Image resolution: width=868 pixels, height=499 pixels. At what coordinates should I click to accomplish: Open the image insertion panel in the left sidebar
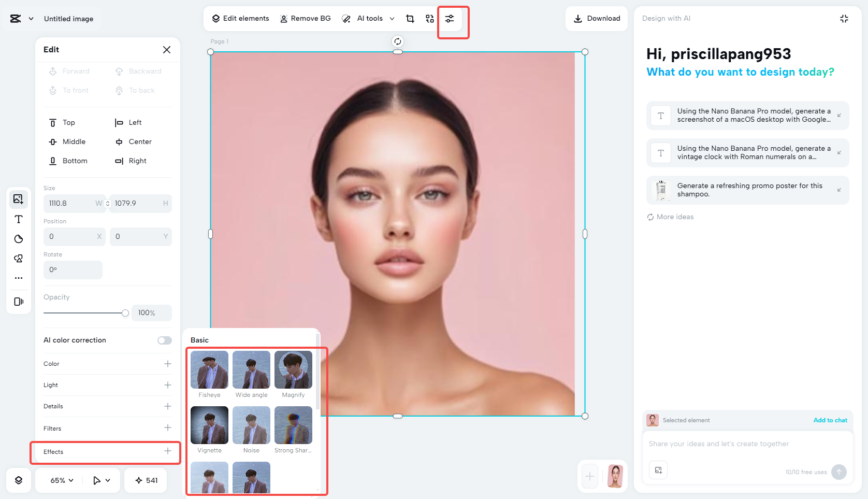coord(18,199)
